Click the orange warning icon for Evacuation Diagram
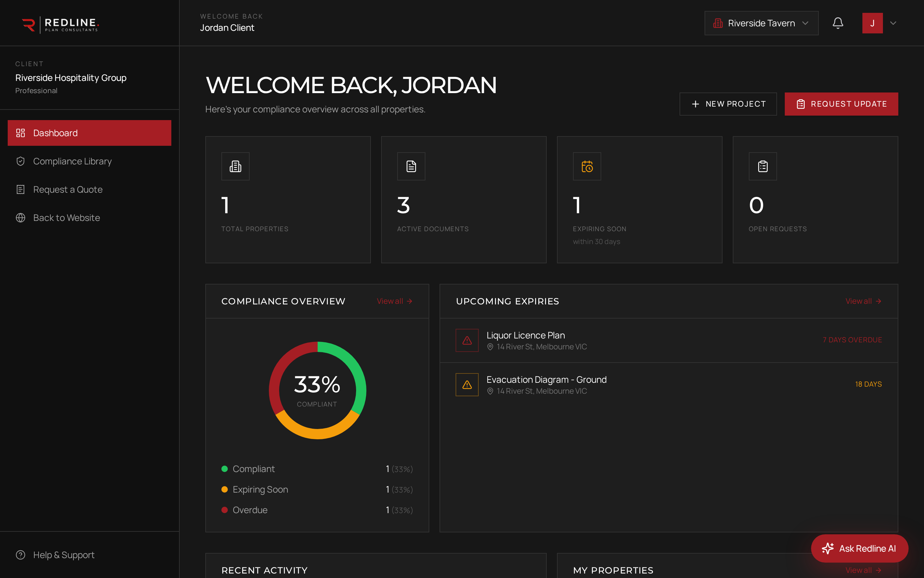This screenshot has width=924, height=578. pos(467,385)
